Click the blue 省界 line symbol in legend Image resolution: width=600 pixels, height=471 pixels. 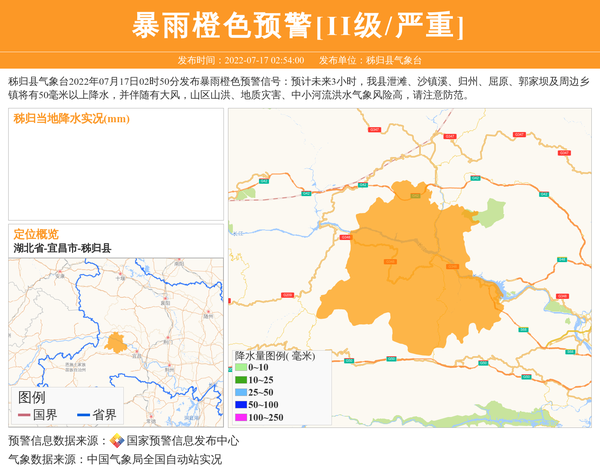pyautogui.click(x=83, y=415)
